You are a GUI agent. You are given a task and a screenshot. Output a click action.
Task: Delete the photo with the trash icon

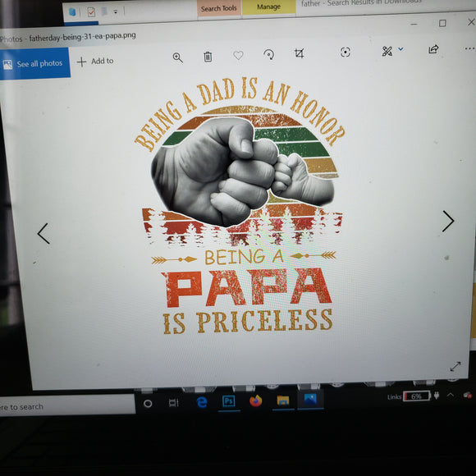(x=208, y=57)
